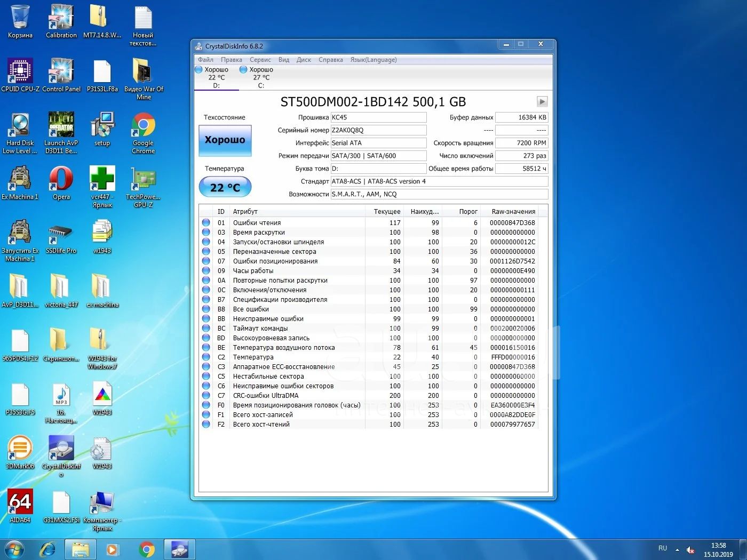747x560 pixels.
Task: Open the Правка menu
Action: coord(232,60)
